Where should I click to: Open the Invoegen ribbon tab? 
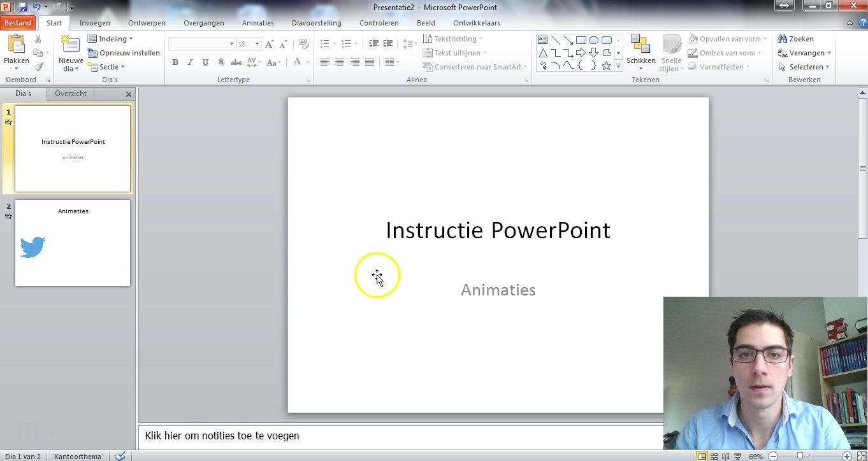tap(94, 22)
